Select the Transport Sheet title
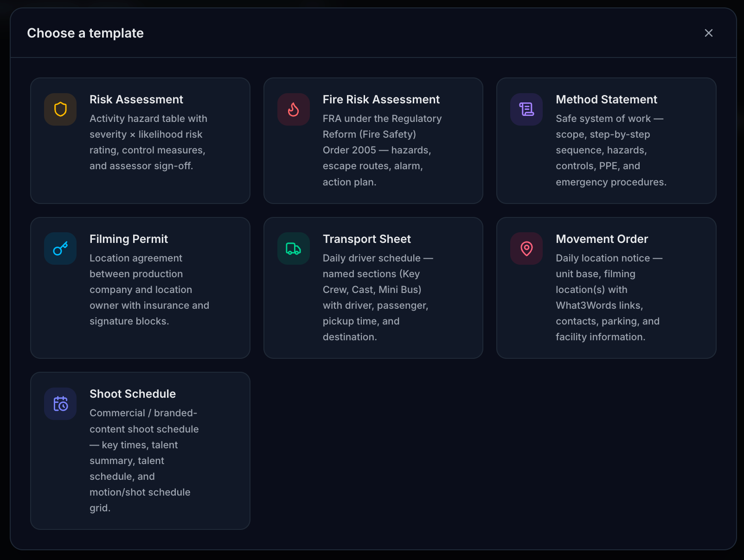Viewport: 744px width, 560px height. coord(367,239)
